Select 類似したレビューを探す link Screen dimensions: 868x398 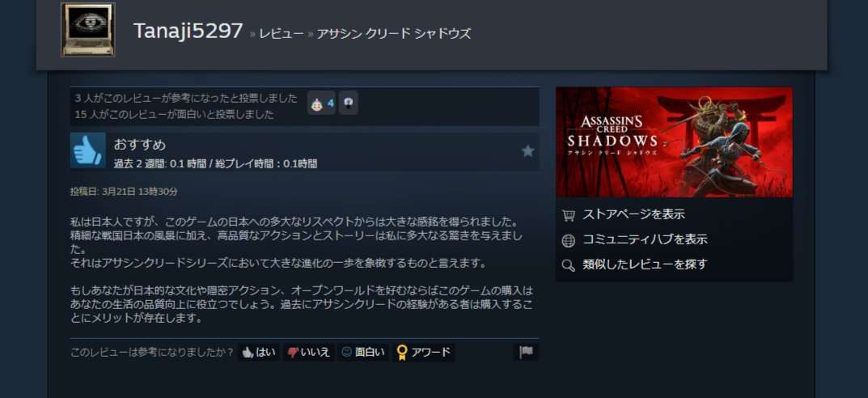(x=645, y=265)
